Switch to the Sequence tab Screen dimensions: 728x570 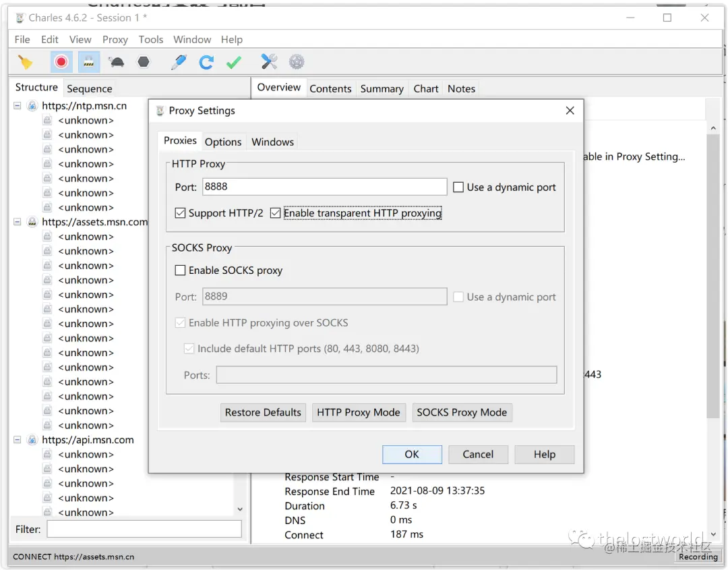coord(90,89)
